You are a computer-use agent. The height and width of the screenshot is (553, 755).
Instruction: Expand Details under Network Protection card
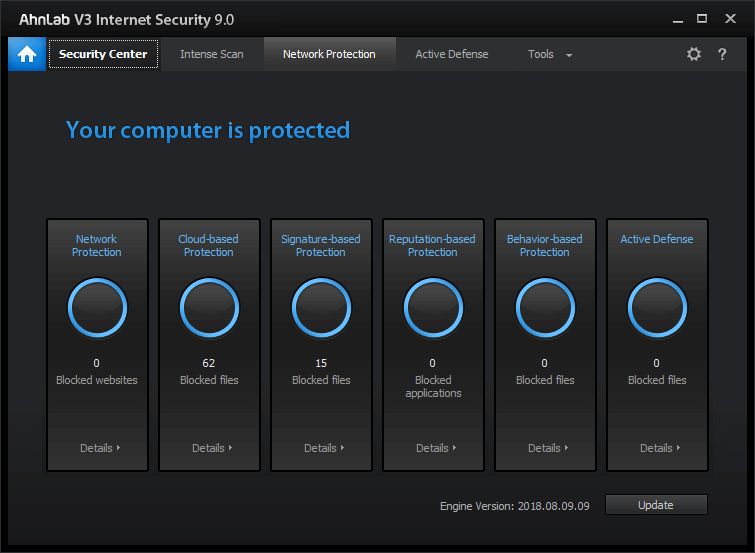pyautogui.click(x=100, y=448)
